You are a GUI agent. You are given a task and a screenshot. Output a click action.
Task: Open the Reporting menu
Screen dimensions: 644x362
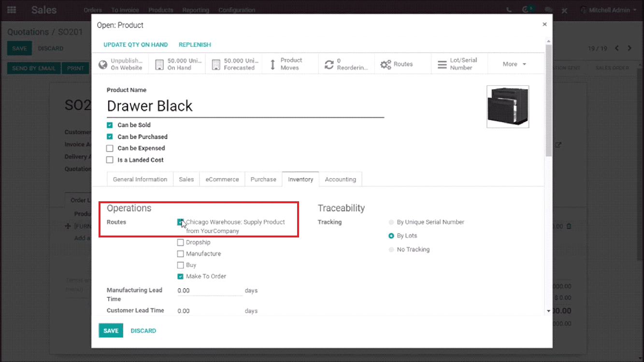click(196, 10)
